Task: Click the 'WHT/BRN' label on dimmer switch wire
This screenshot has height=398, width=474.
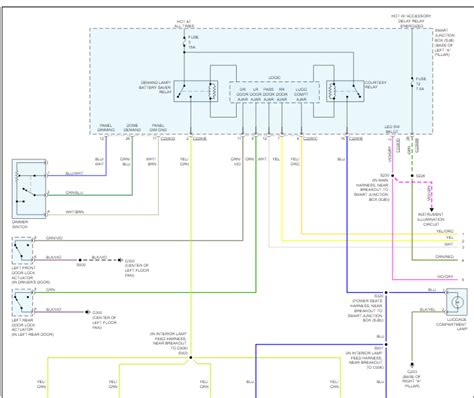Action: tap(74, 212)
